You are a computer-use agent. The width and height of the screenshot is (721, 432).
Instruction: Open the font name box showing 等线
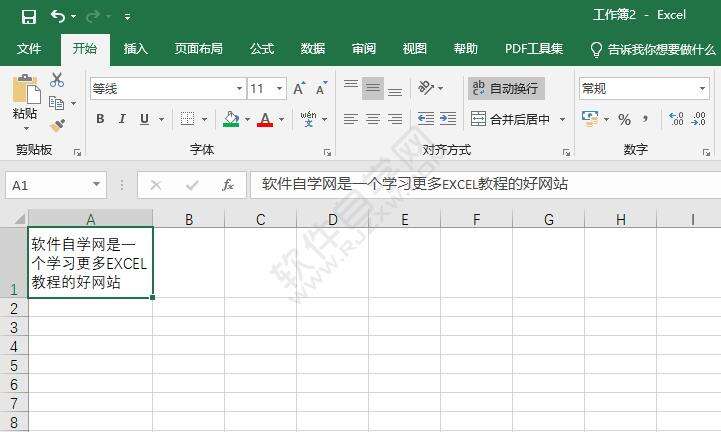tap(168, 88)
